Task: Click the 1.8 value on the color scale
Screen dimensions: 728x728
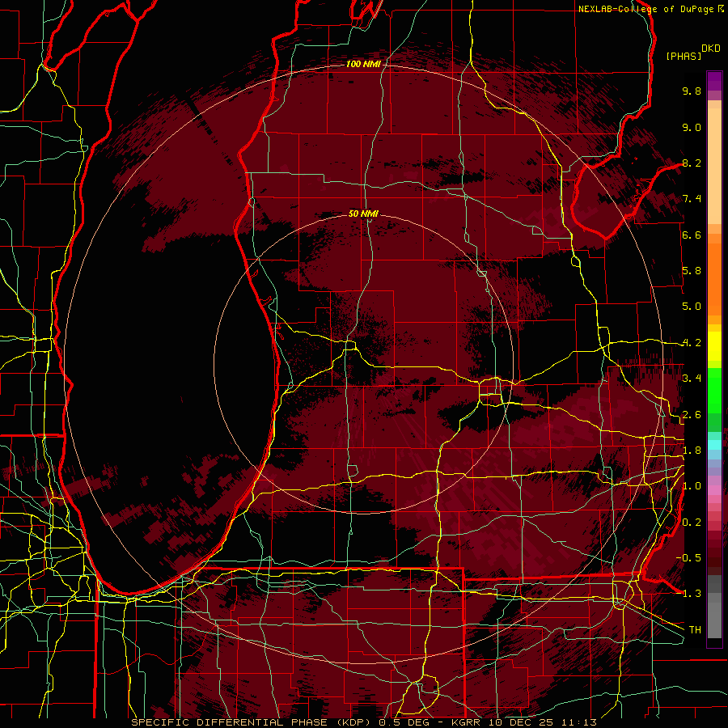Action: click(x=692, y=451)
